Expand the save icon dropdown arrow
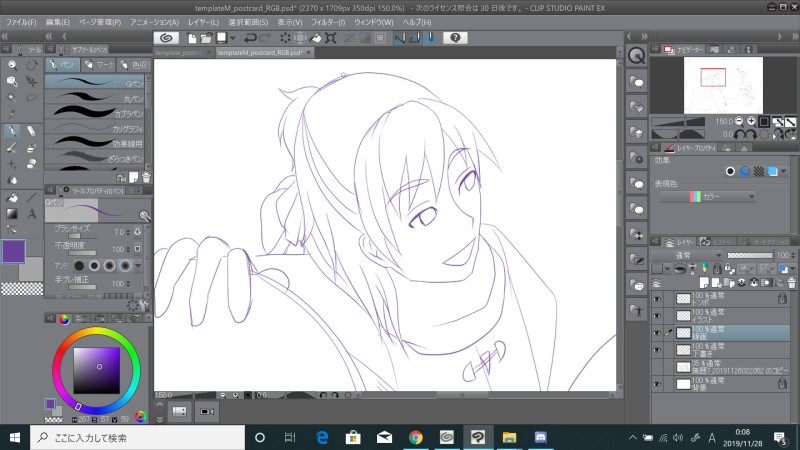The width and height of the screenshot is (800, 450). [233, 38]
